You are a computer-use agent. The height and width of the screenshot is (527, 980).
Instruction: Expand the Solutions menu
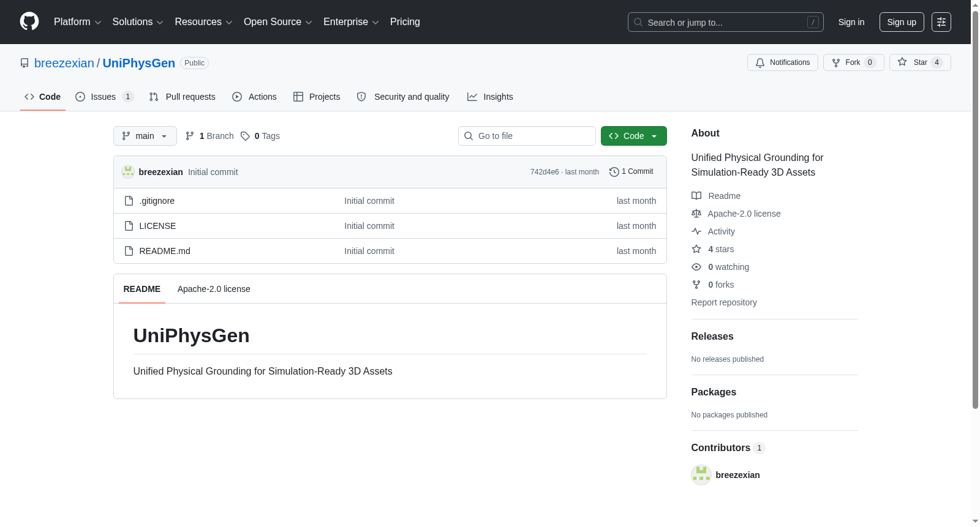(138, 22)
